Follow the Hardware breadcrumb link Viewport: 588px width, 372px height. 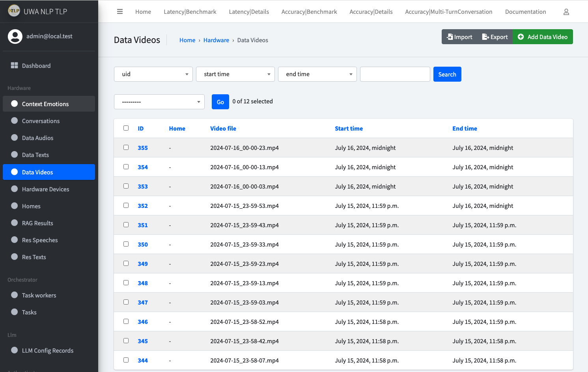pos(216,40)
